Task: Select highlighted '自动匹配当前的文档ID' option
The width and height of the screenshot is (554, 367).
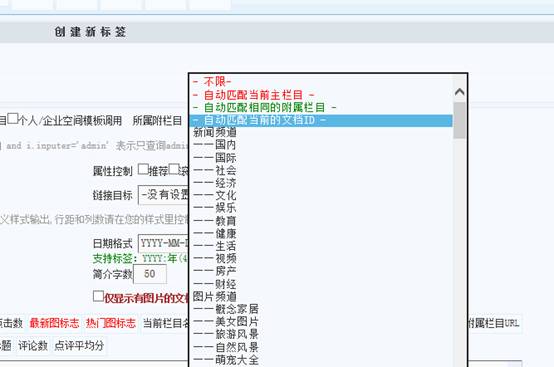Action: (321, 120)
